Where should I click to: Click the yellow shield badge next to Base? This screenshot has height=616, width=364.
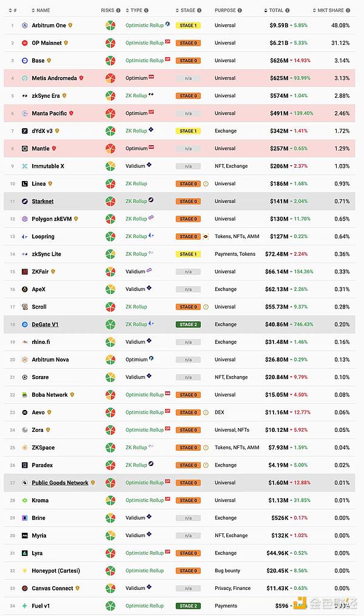pos(49,61)
